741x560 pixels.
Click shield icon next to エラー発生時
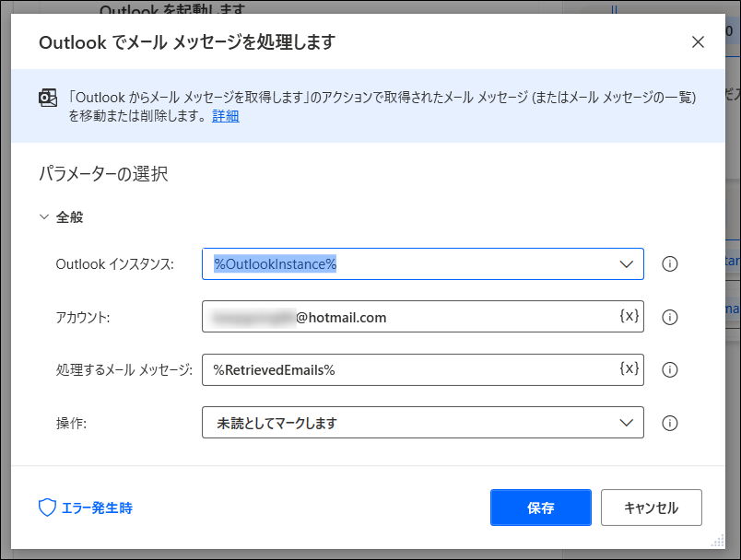(x=47, y=507)
